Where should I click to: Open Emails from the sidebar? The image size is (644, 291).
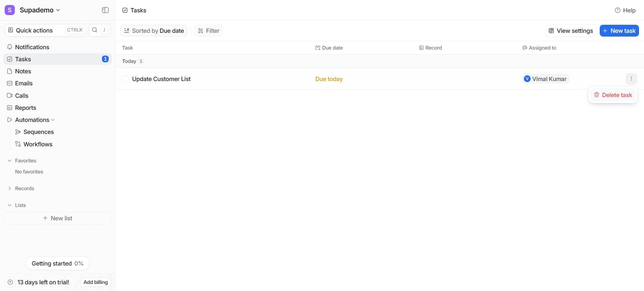pyautogui.click(x=23, y=83)
